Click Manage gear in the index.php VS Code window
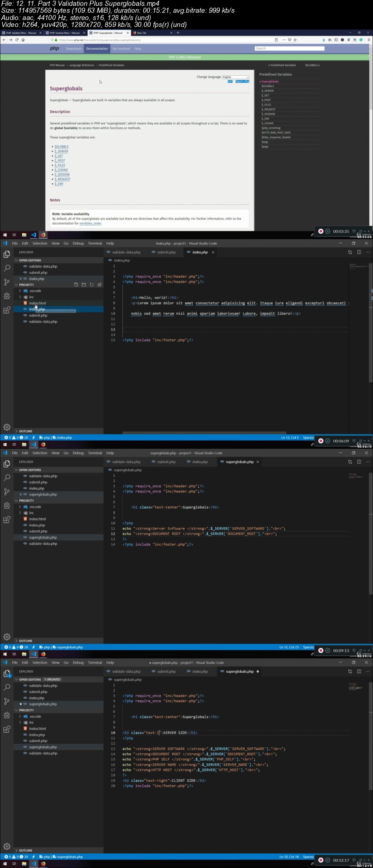Screen dimensions: 373x868 [7, 427]
